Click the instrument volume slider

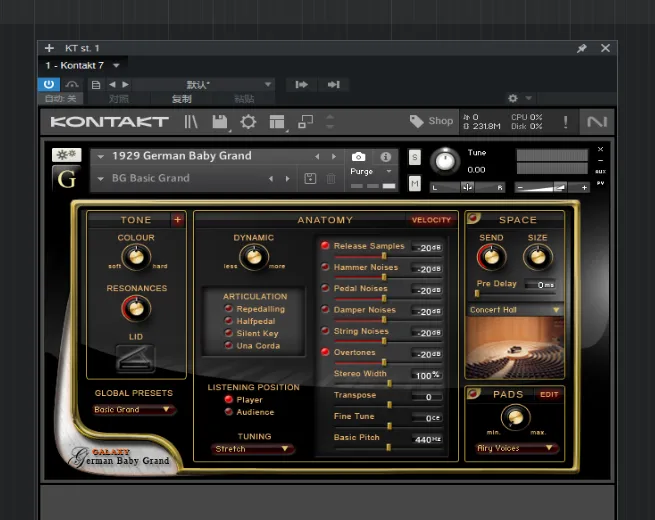[x=552, y=188]
